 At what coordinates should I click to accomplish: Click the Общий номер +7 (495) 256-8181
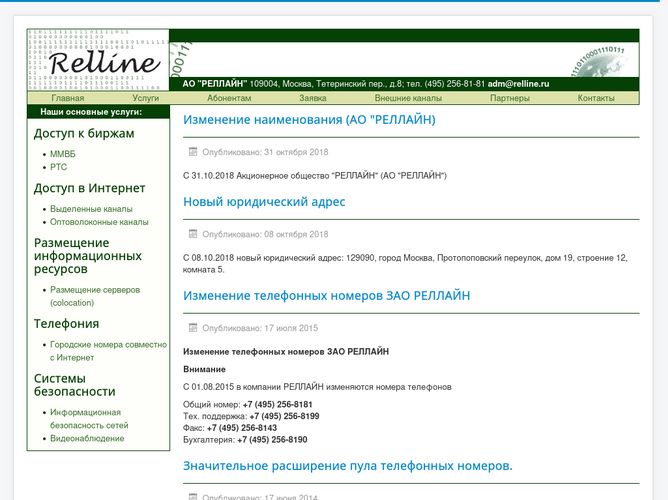[x=277, y=404]
